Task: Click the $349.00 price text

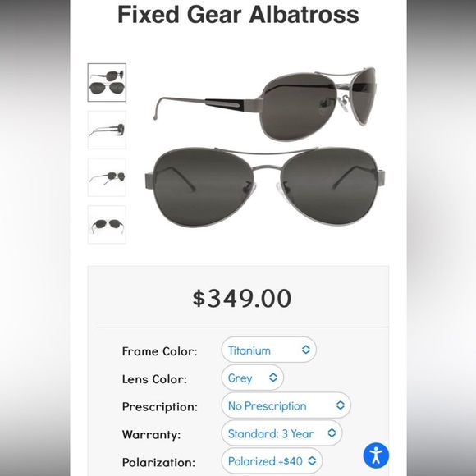Action: pyautogui.click(x=242, y=298)
